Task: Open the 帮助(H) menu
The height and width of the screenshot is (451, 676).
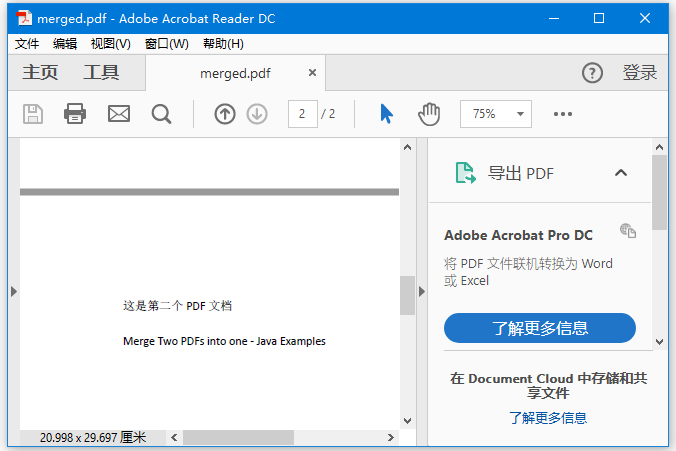Action: [223, 44]
